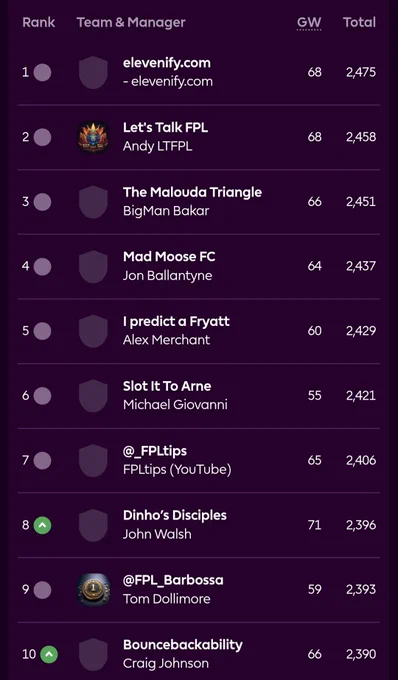
Task: Click the Total column header
Action: [x=359, y=23]
